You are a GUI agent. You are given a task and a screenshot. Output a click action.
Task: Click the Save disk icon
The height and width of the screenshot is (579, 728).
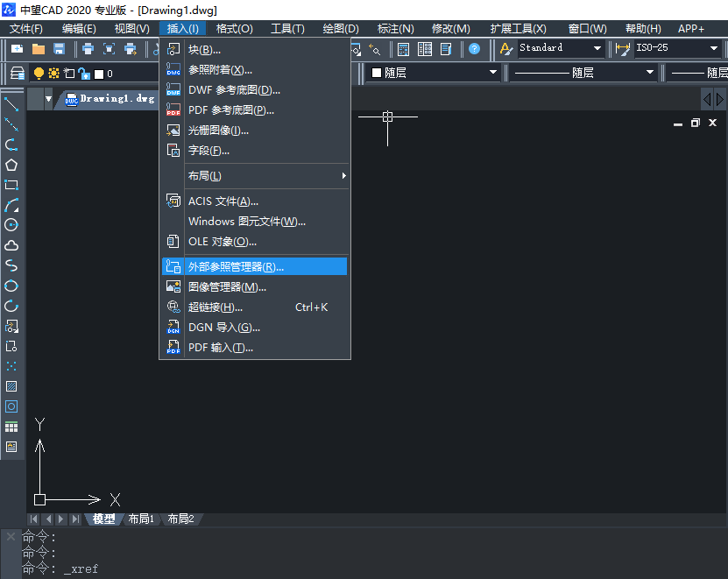(60, 49)
